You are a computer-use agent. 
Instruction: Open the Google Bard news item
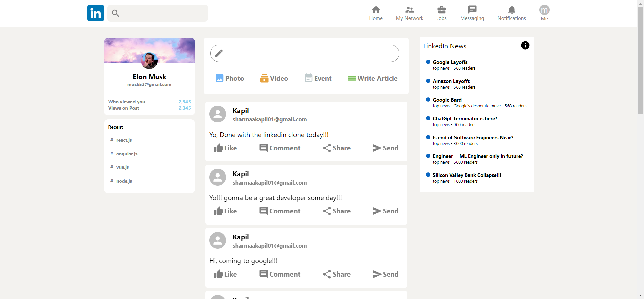[x=476, y=103]
